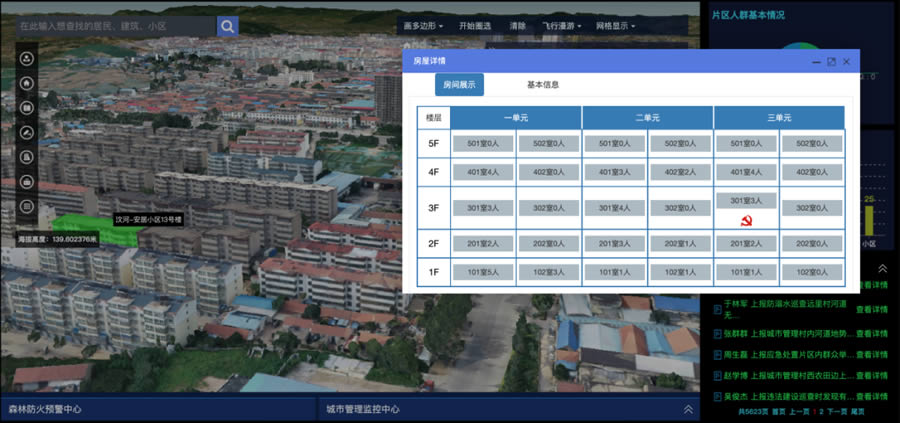The height and width of the screenshot is (423, 900).
Task: Click the party emblem under room 301
Action: [x=746, y=218]
